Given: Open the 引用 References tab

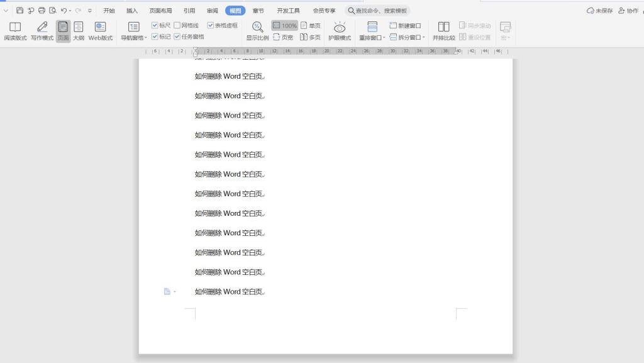Looking at the screenshot, I should [189, 11].
